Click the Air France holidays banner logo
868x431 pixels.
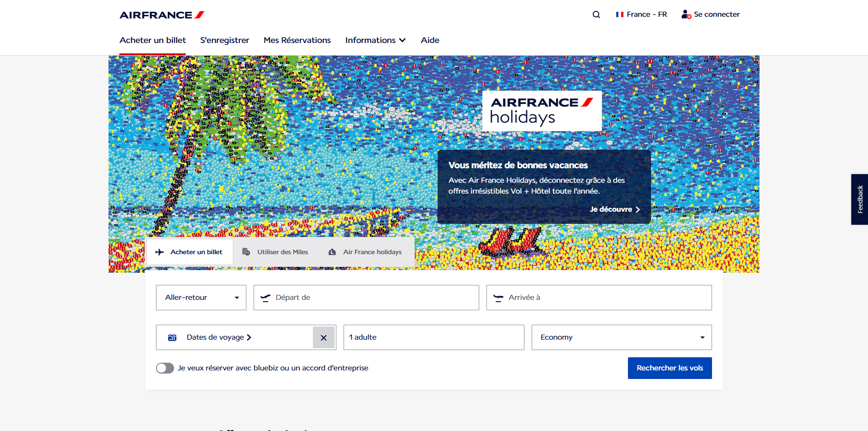[542, 111]
